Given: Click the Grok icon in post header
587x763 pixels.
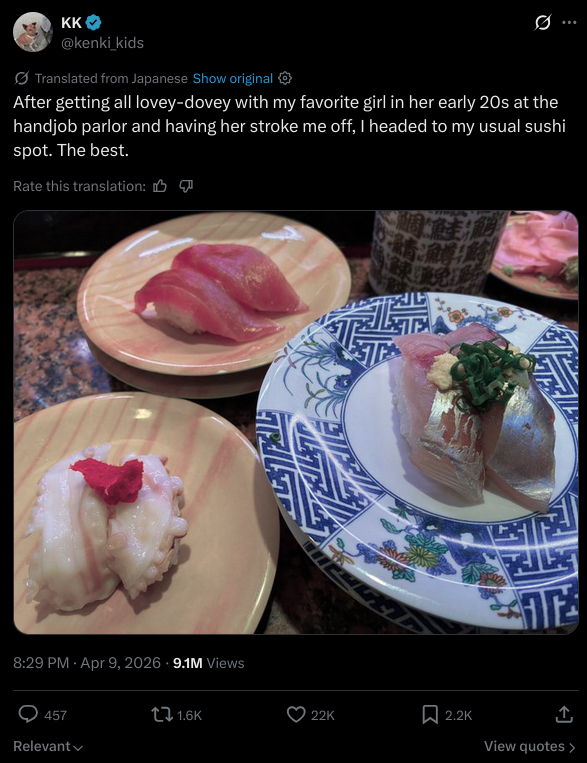Looking at the screenshot, I should tap(543, 22).
